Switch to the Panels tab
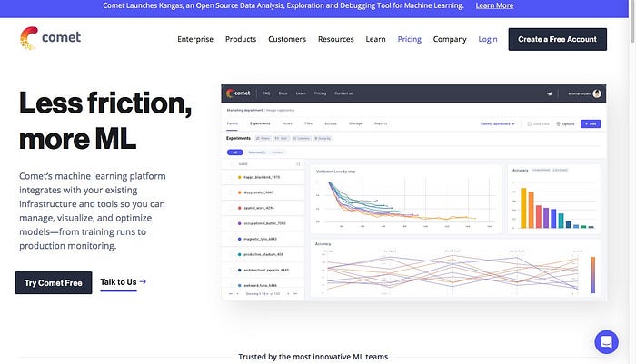 (232, 123)
